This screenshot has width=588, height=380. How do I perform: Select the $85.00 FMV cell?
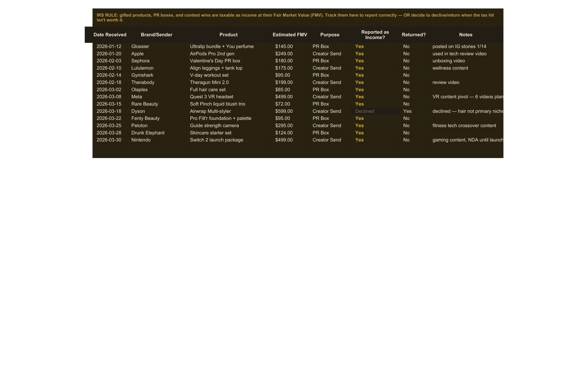pyautogui.click(x=290, y=90)
